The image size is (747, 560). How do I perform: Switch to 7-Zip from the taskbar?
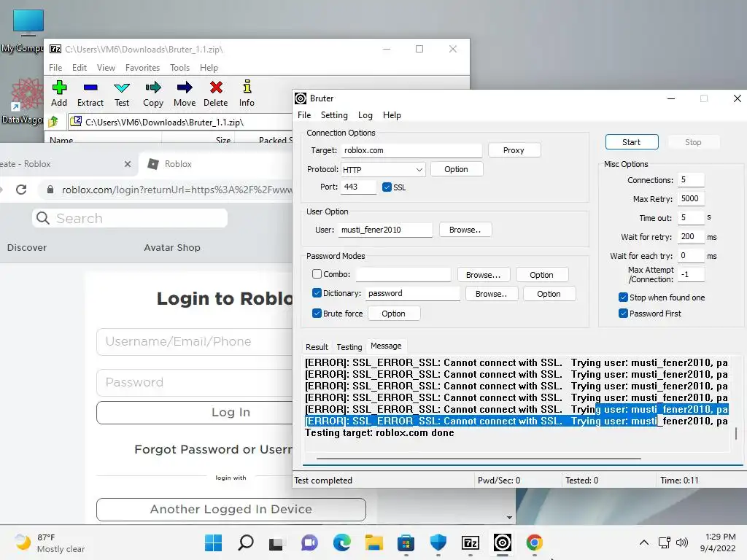click(471, 542)
